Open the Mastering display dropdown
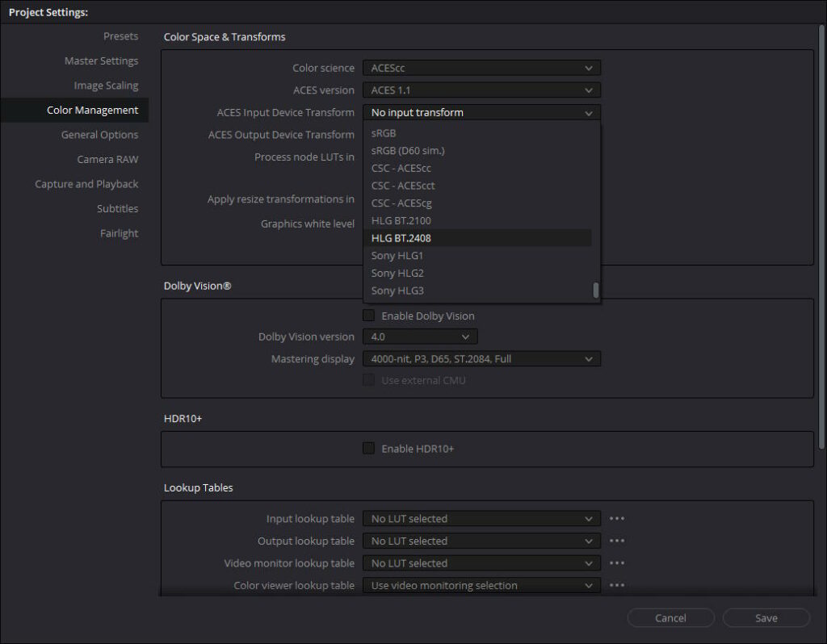 481,358
